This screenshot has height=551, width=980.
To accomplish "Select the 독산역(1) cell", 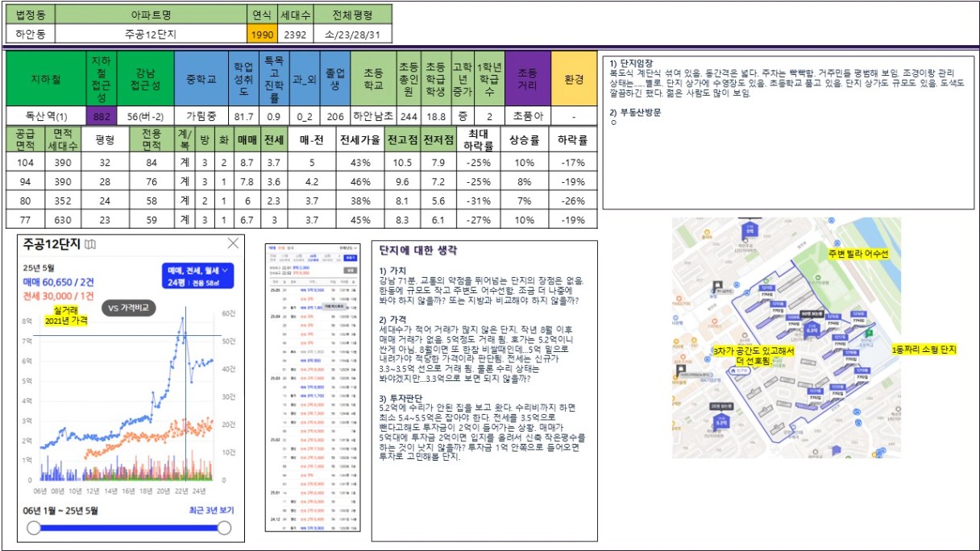I will (x=46, y=117).
